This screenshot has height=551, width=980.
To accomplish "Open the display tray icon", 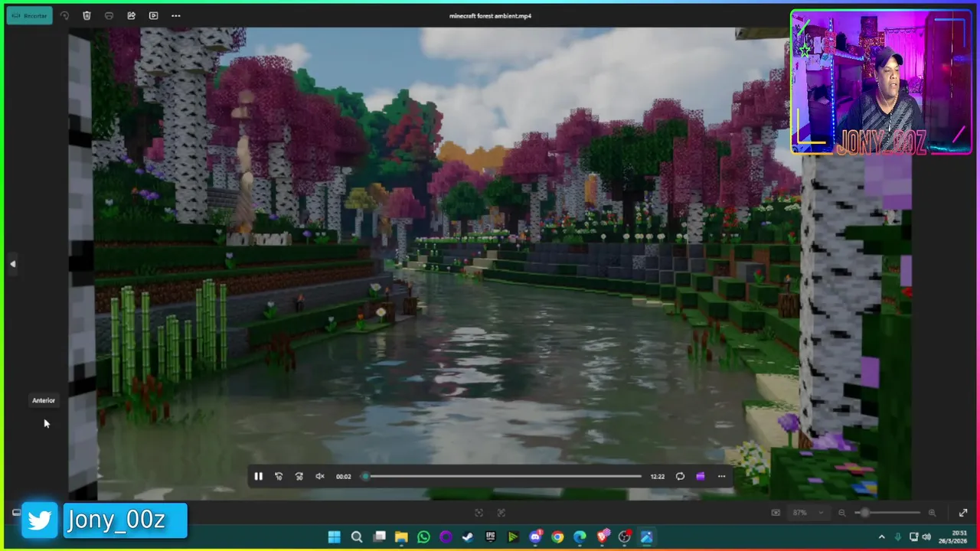I will click(913, 537).
